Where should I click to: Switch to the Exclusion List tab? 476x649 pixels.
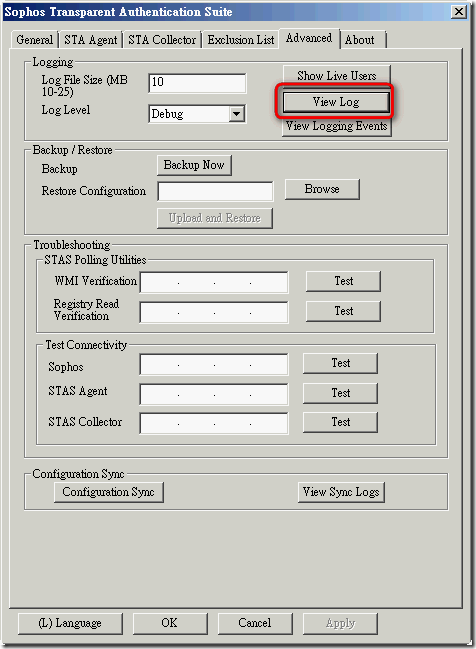click(x=240, y=40)
